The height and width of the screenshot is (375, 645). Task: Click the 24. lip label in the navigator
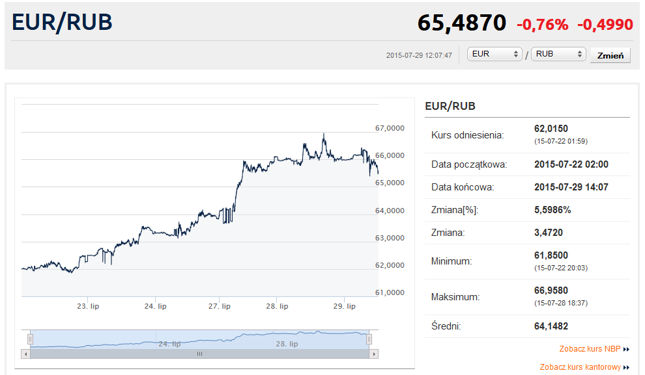[x=169, y=344]
